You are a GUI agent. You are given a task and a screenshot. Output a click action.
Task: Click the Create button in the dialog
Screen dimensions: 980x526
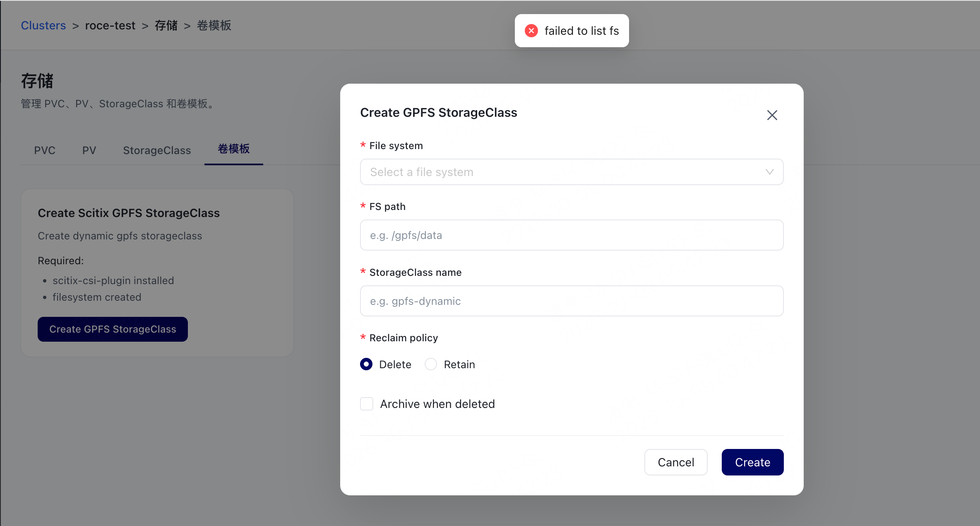coord(752,462)
